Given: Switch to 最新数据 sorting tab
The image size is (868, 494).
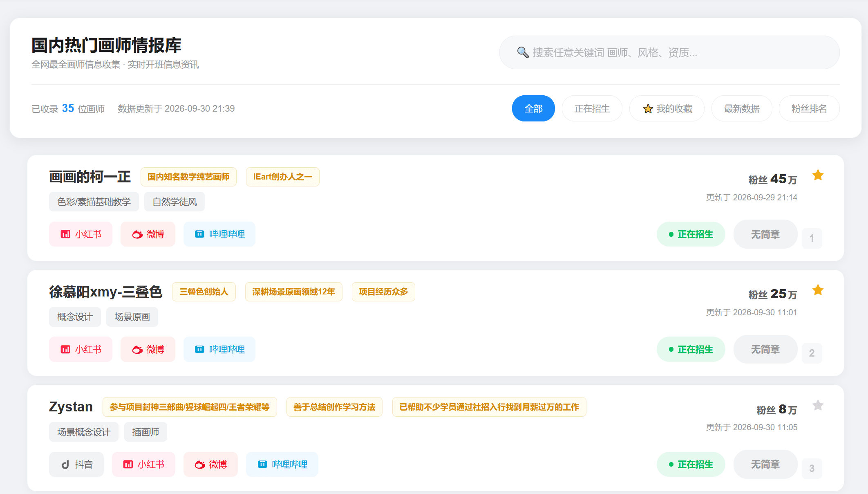Looking at the screenshot, I should tap(742, 108).
